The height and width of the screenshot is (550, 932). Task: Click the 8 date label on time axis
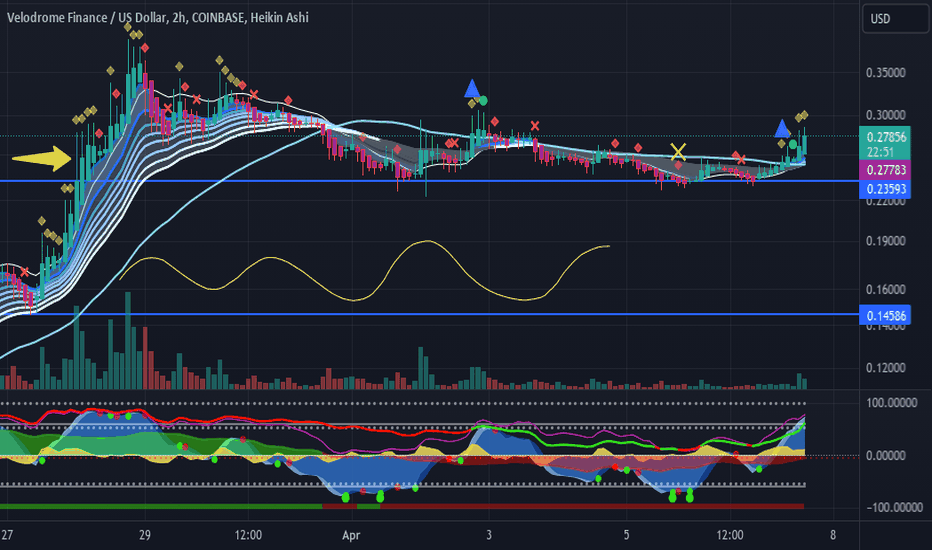pyautogui.click(x=833, y=535)
